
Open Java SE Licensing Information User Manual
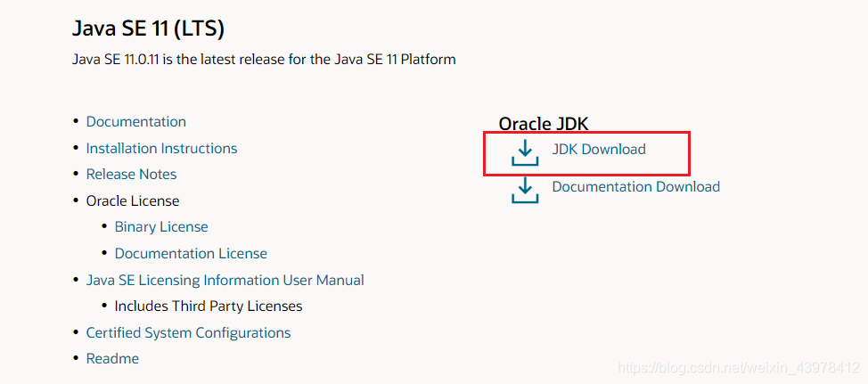(225, 280)
